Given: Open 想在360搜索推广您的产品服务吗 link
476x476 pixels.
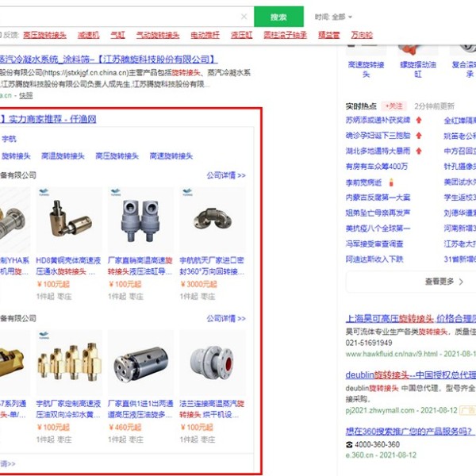Looking at the screenshot, I should click(409, 431).
